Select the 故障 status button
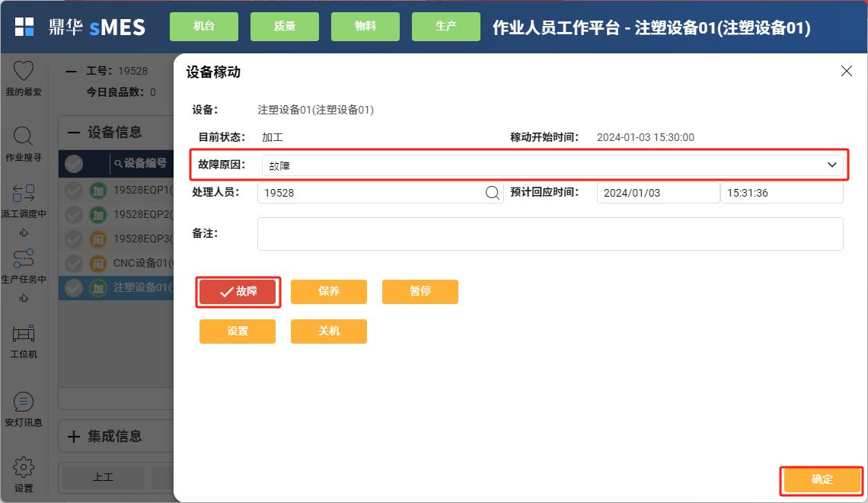The height and width of the screenshot is (503, 868). (x=238, y=292)
